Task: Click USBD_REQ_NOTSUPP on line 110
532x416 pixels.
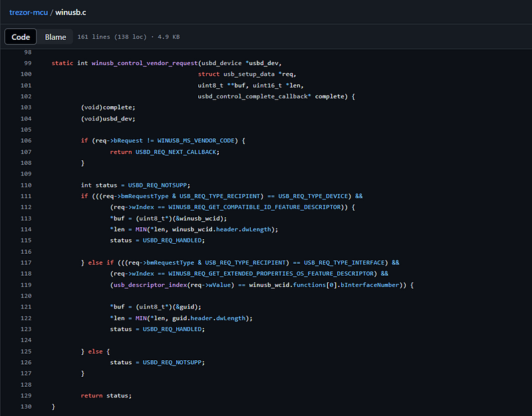Action: (x=158, y=185)
